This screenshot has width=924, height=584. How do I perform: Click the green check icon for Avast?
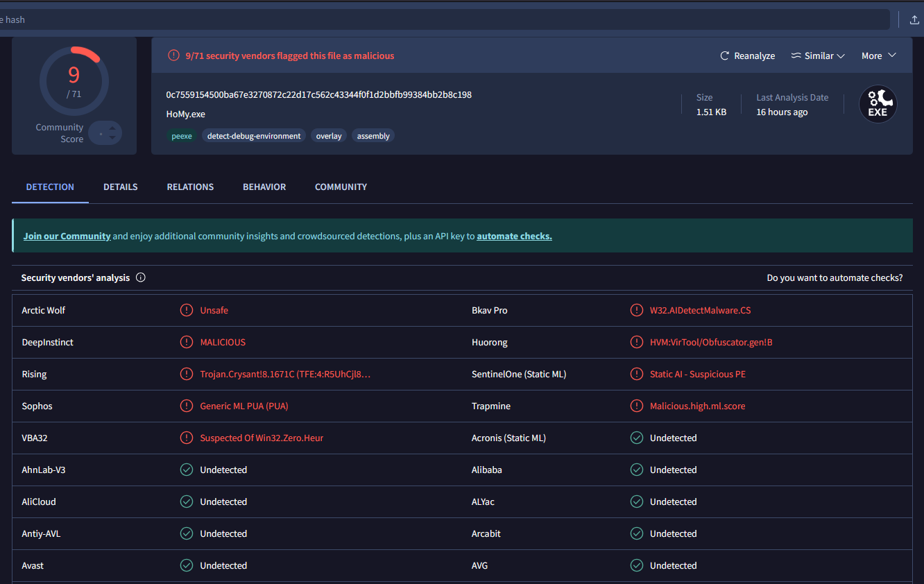click(187, 565)
